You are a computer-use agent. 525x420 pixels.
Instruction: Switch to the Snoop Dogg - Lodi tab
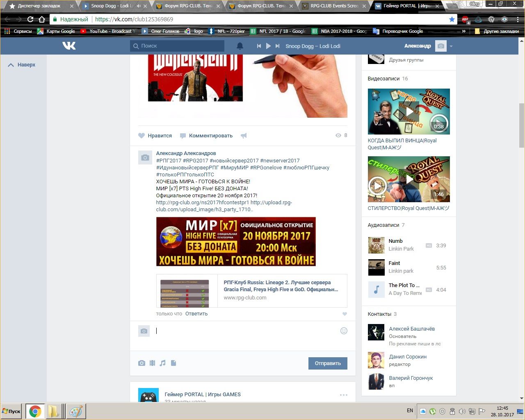pos(112,6)
